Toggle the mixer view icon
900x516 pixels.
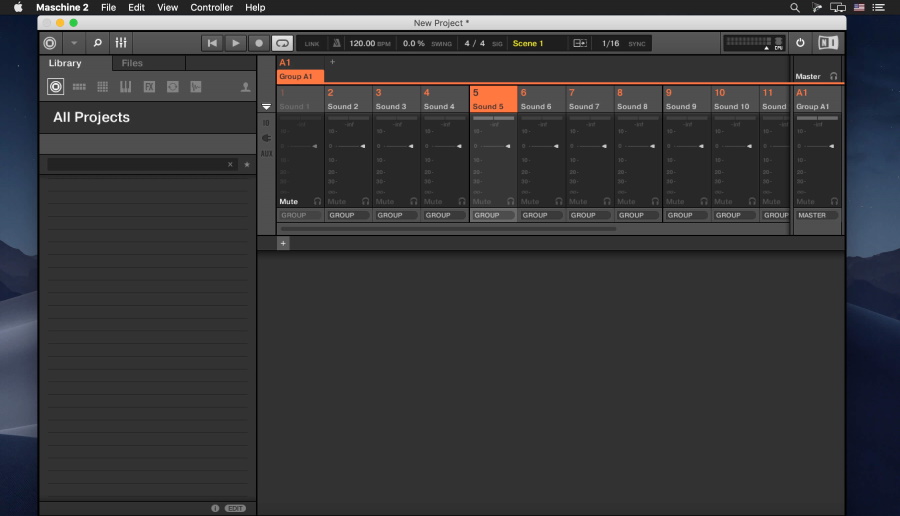pyautogui.click(x=121, y=43)
